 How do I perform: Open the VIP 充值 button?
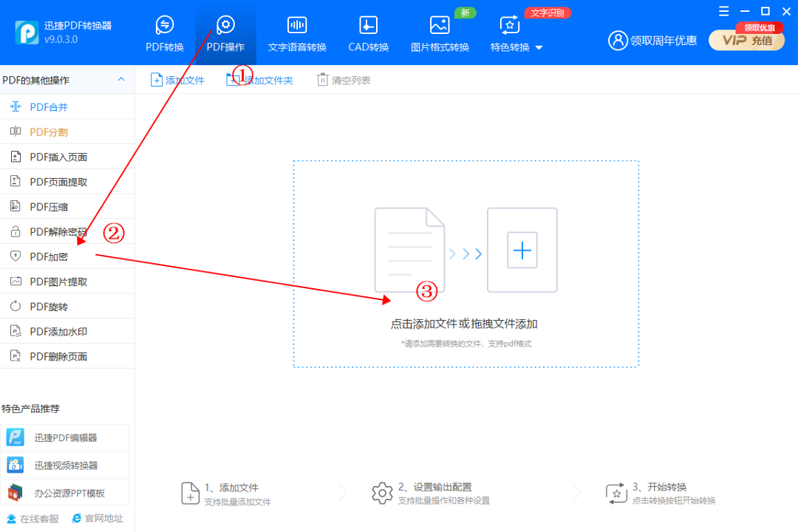click(x=746, y=40)
